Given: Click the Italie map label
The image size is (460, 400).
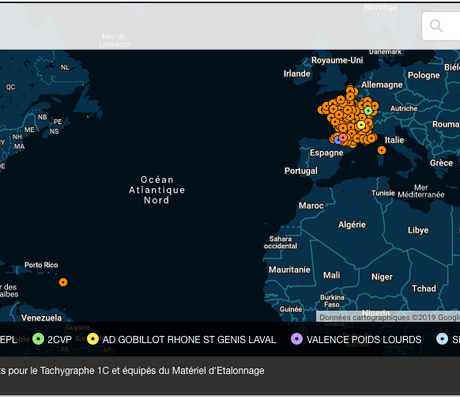Looking at the screenshot, I should (x=394, y=140).
